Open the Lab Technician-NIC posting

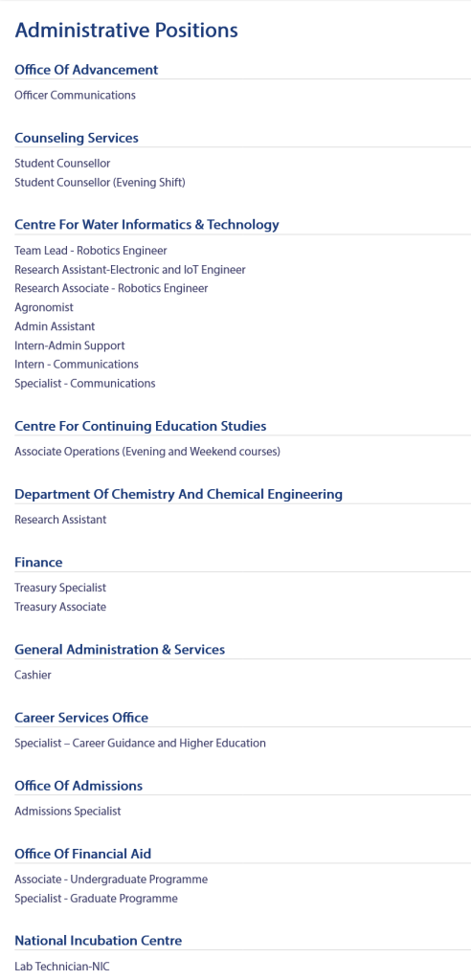pos(62,967)
